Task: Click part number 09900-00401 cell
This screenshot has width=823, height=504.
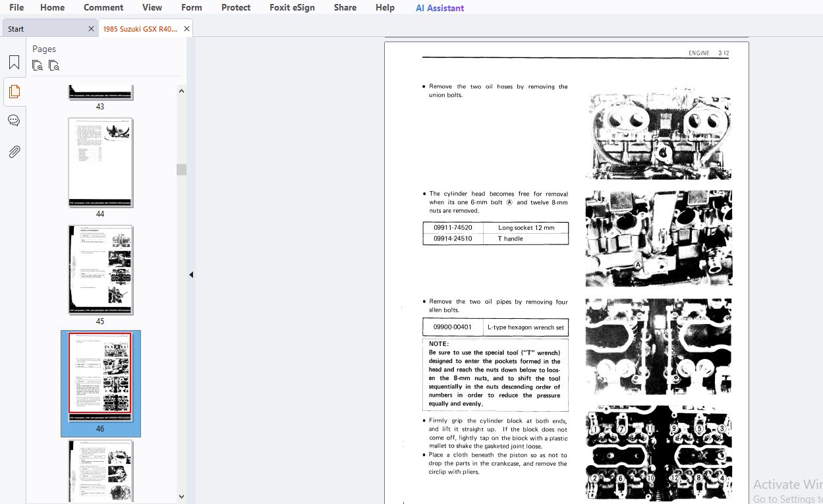Action: point(452,327)
